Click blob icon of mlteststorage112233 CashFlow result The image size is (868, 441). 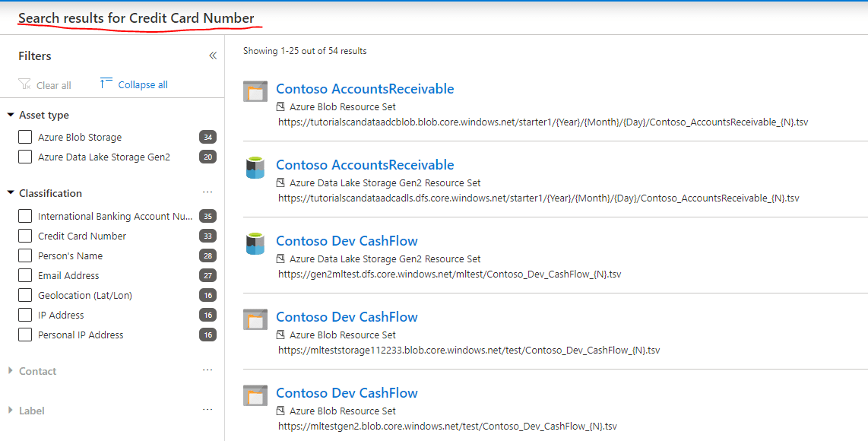255,319
